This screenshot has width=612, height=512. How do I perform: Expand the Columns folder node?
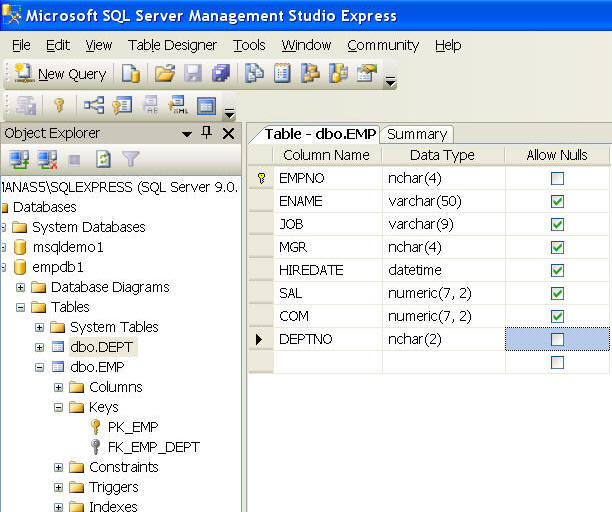click(x=59, y=388)
